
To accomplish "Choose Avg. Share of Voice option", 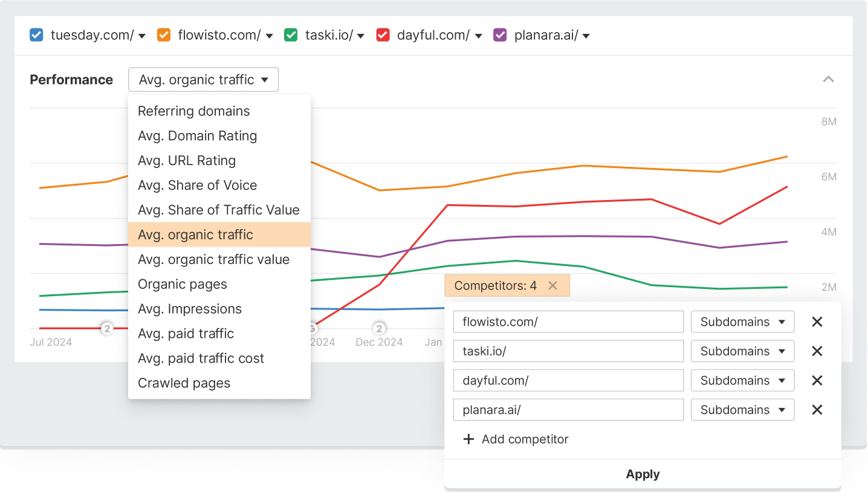I will 198,186.
